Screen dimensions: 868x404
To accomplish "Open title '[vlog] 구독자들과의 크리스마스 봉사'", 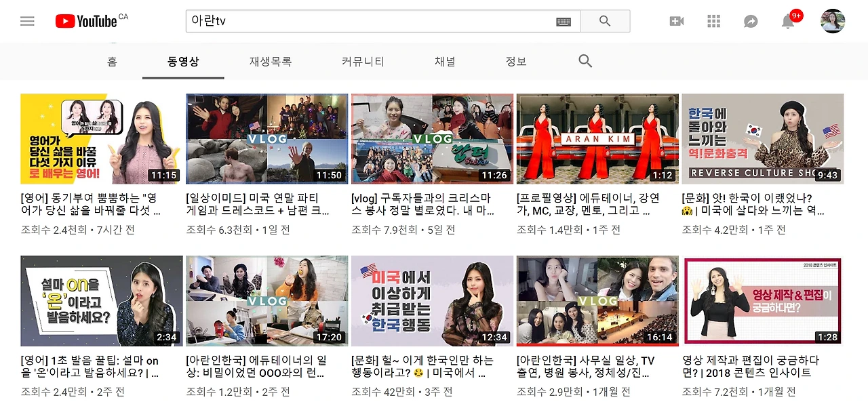I will 423,205.
